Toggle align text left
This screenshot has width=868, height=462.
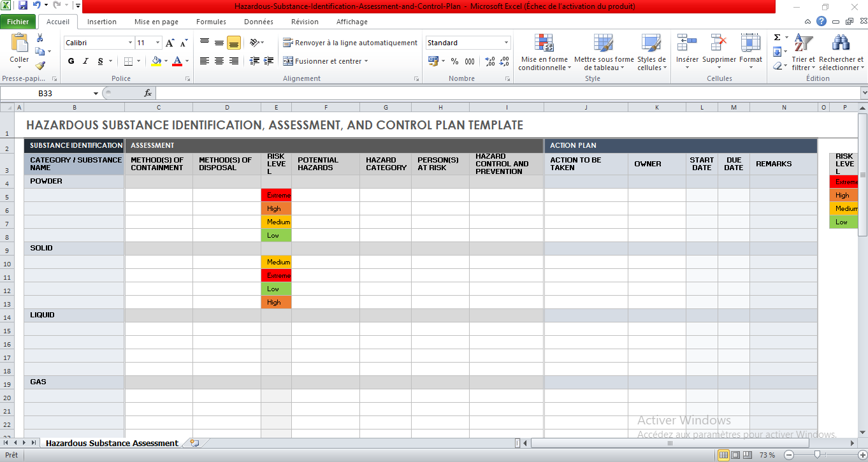tap(205, 61)
